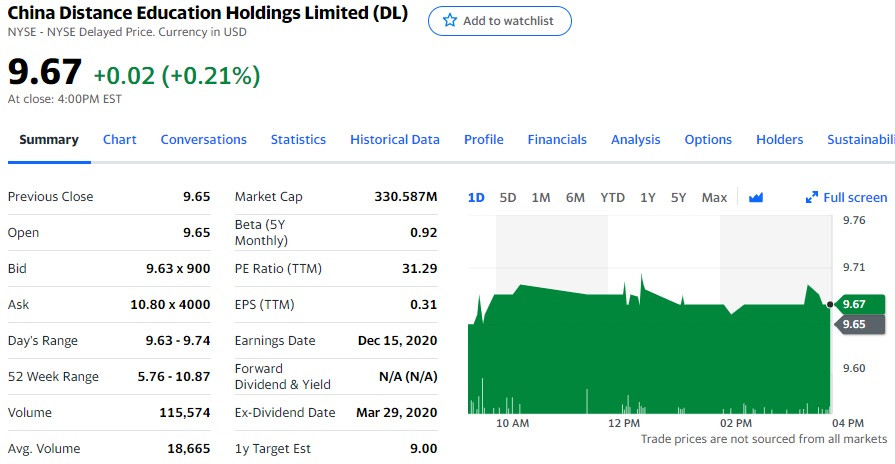Click the Avg. Volume value 18,665
The width and height of the screenshot is (895, 464).
[x=188, y=448]
